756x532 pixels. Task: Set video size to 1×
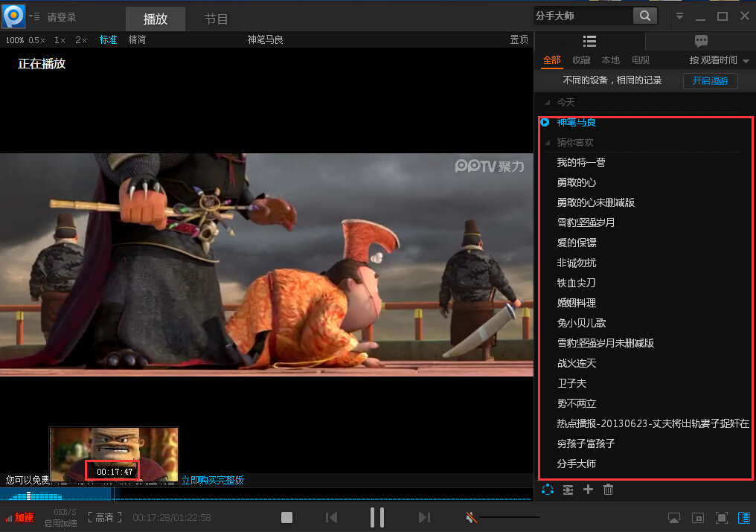[60, 40]
